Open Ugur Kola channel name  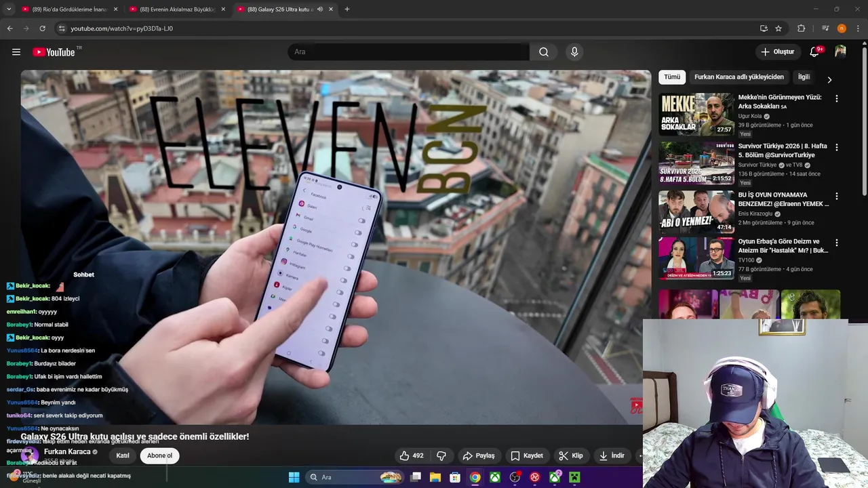pyautogui.click(x=750, y=116)
